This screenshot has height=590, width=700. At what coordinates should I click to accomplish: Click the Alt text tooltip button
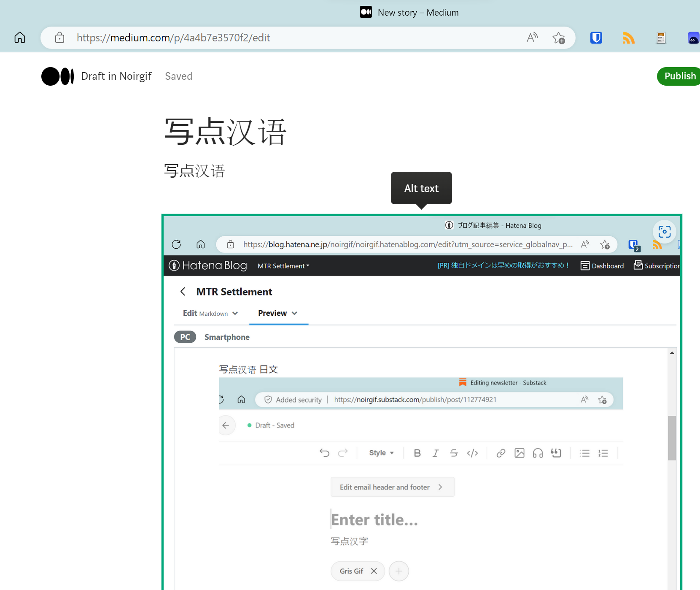421,188
